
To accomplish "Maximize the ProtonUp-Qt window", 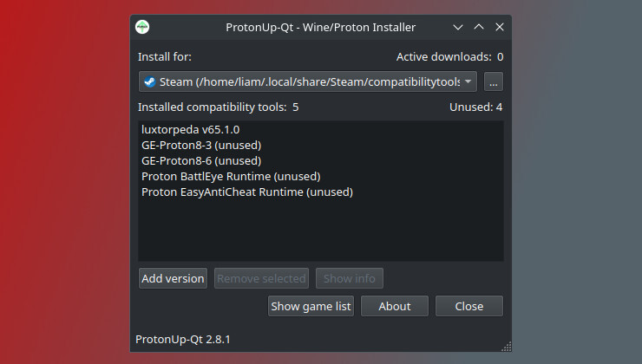I will (478, 27).
